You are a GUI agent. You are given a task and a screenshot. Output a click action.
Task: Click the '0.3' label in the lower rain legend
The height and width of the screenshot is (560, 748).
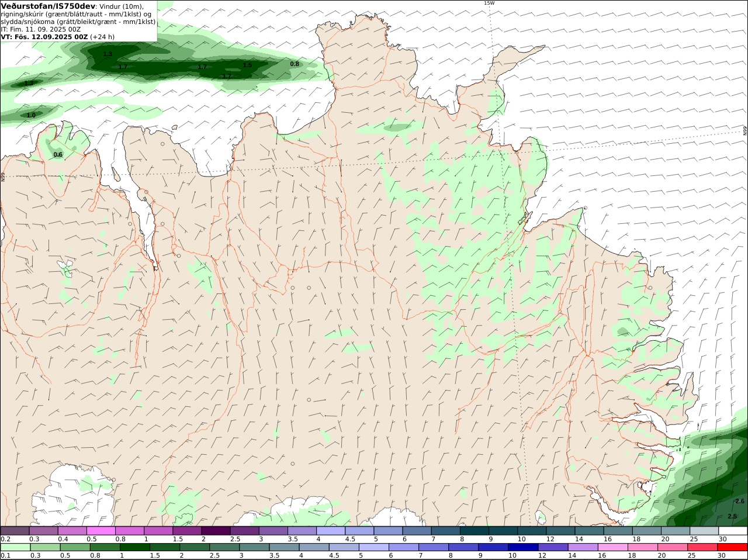click(x=34, y=556)
